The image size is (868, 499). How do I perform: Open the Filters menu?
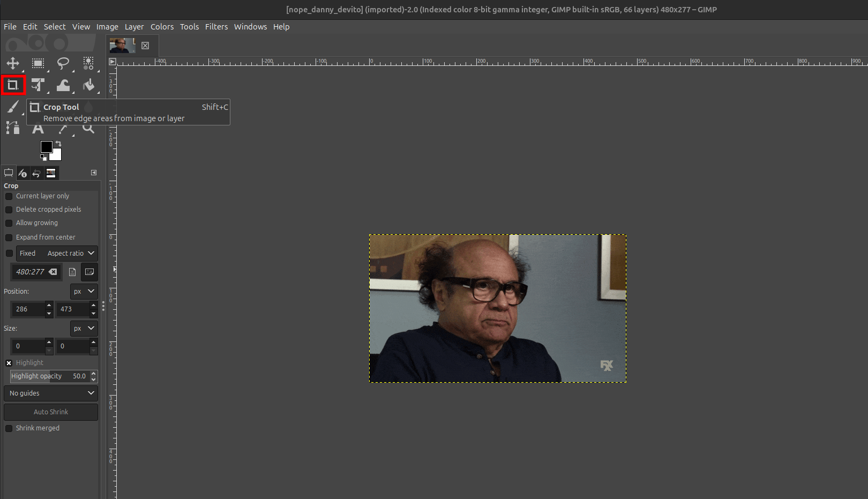(216, 27)
